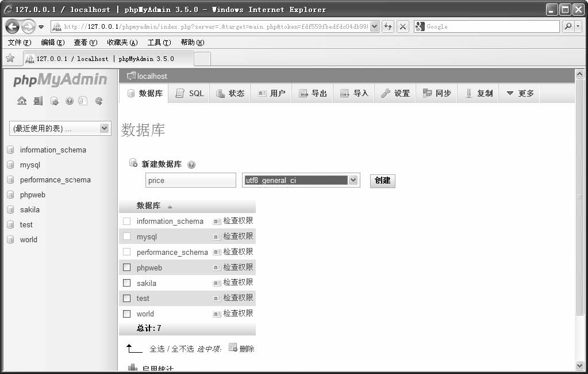Tick the mysql row checkbox

127,236
